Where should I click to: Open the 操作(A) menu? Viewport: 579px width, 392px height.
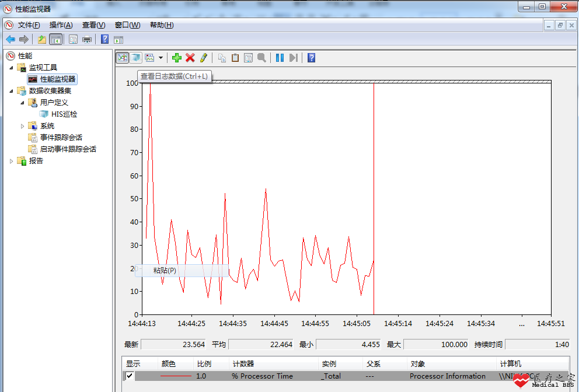click(61, 24)
